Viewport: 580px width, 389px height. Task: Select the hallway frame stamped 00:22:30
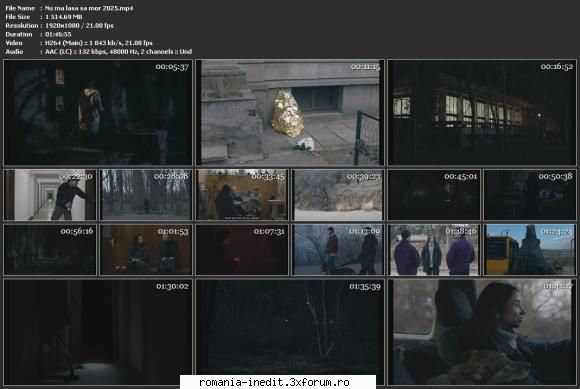coord(50,195)
